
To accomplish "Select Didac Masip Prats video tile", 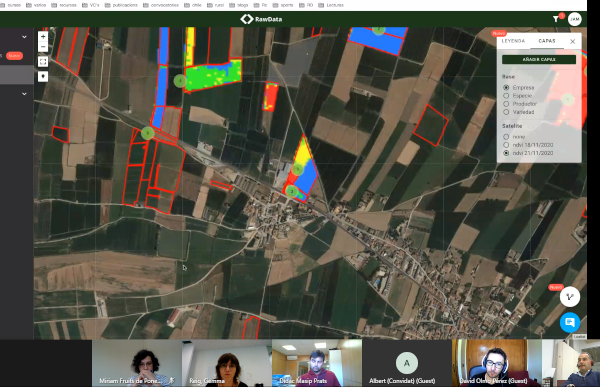I will pyautogui.click(x=316, y=363).
